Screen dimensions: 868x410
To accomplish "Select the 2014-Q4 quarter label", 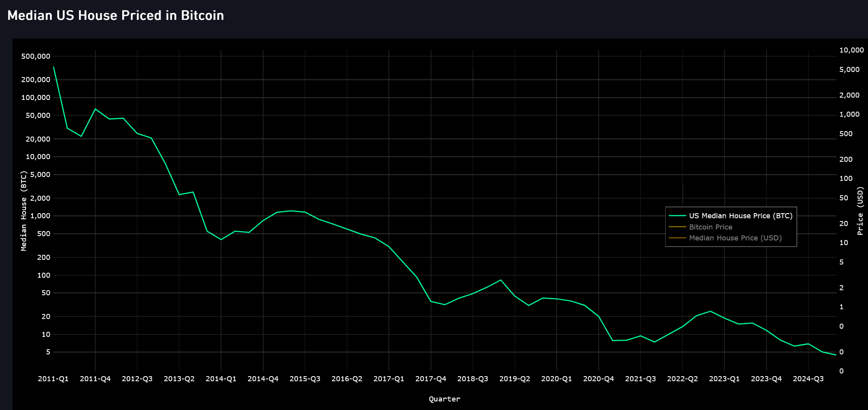I will click(263, 379).
